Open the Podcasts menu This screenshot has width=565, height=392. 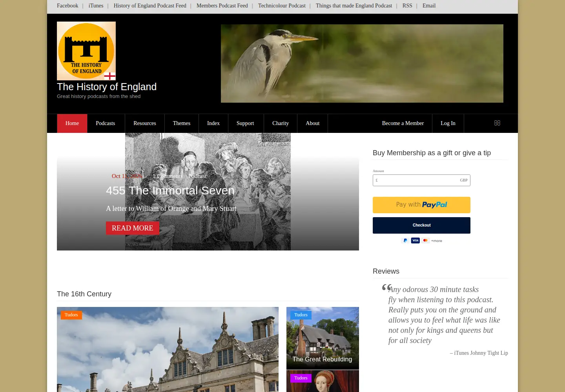pos(106,123)
